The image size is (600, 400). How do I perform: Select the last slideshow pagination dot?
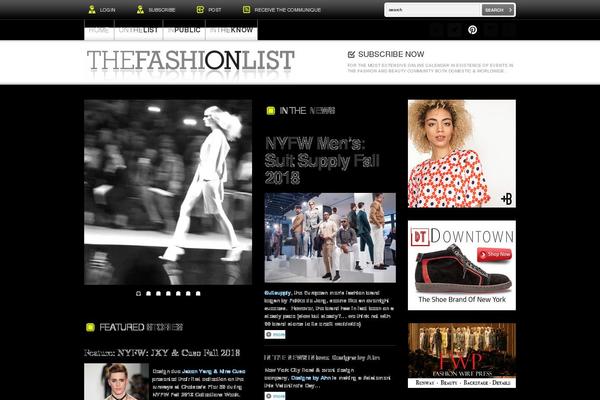click(x=198, y=294)
